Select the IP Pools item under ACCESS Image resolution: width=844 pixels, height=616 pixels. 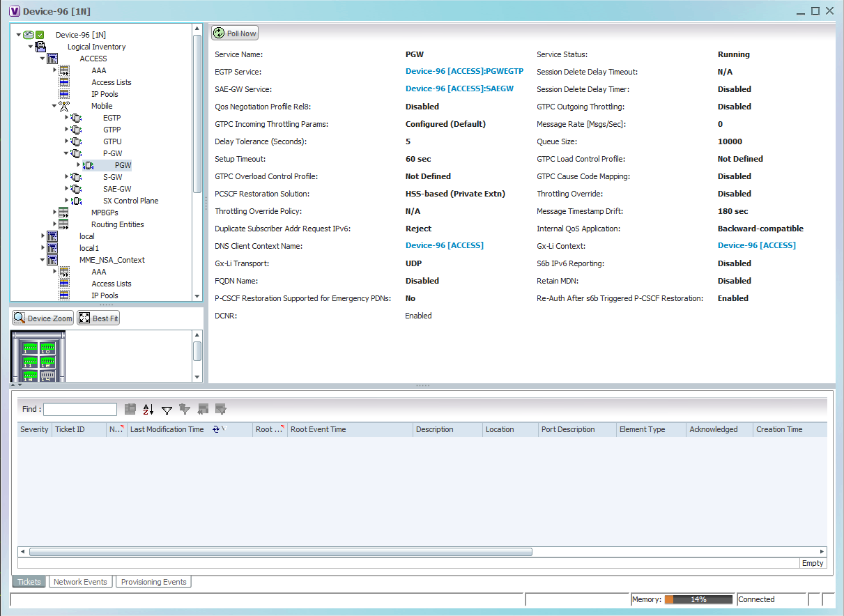[x=105, y=94]
